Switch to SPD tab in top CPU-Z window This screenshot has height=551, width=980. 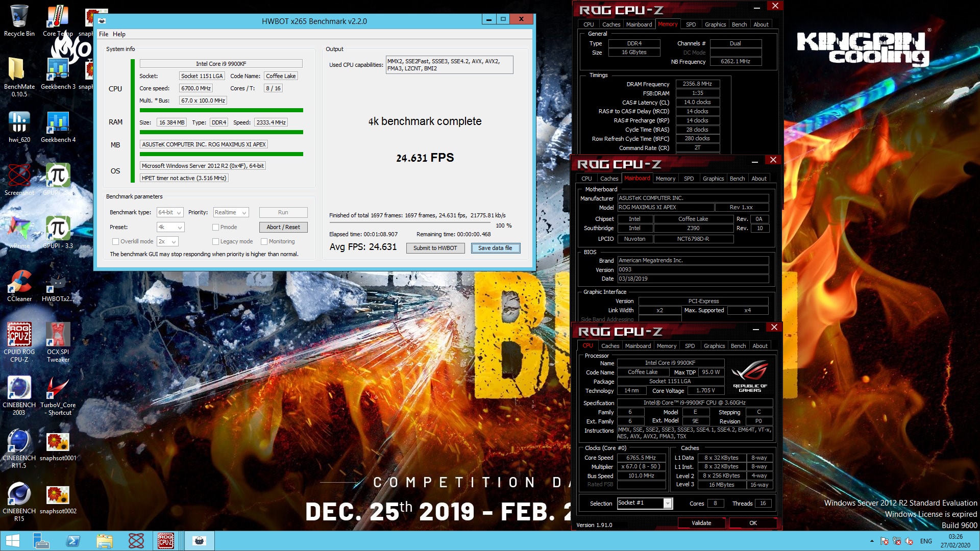[x=691, y=24]
